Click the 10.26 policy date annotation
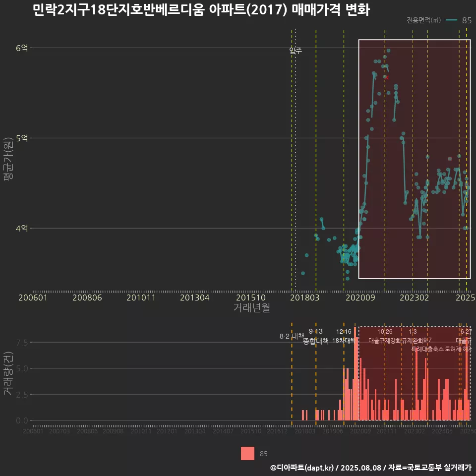 (385, 332)
